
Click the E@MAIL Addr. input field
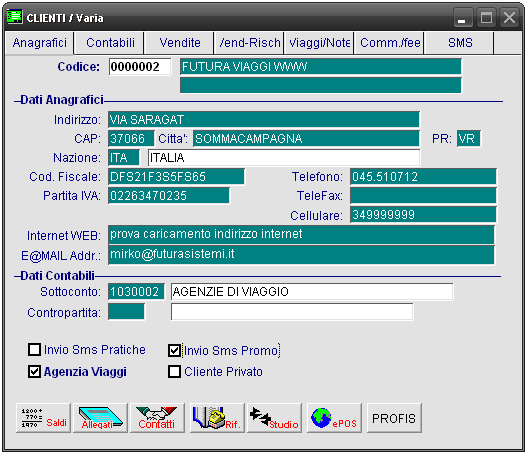[301, 255]
